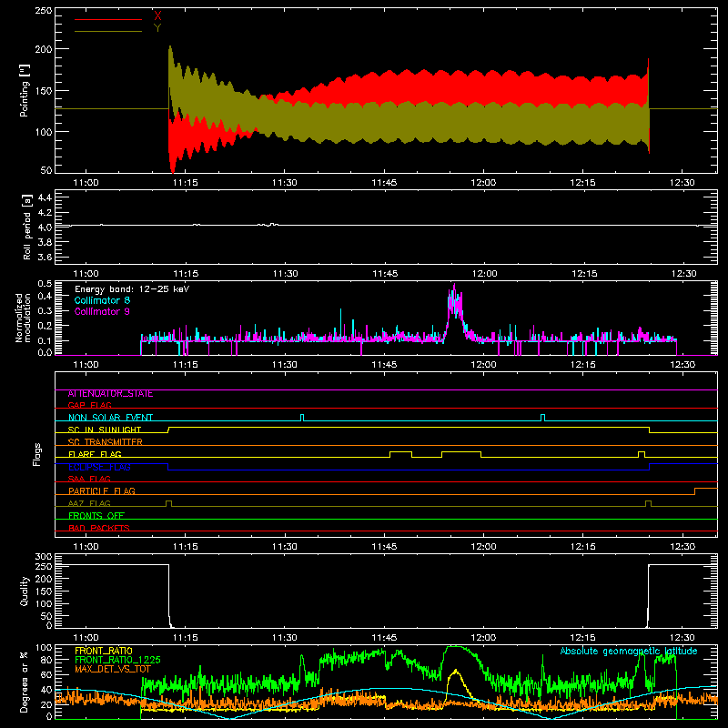This screenshot has height=728, width=728.
Task: Click the 200 value on Pointing axis
Action: click(44, 49)
